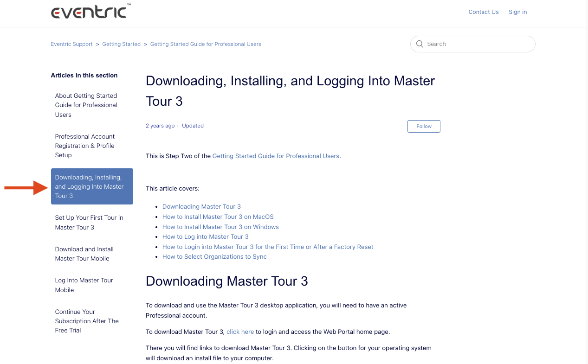The height and width of the screenshot is (364, 588).
Task: Click the Eventric logo
Action: click(91, 11)
